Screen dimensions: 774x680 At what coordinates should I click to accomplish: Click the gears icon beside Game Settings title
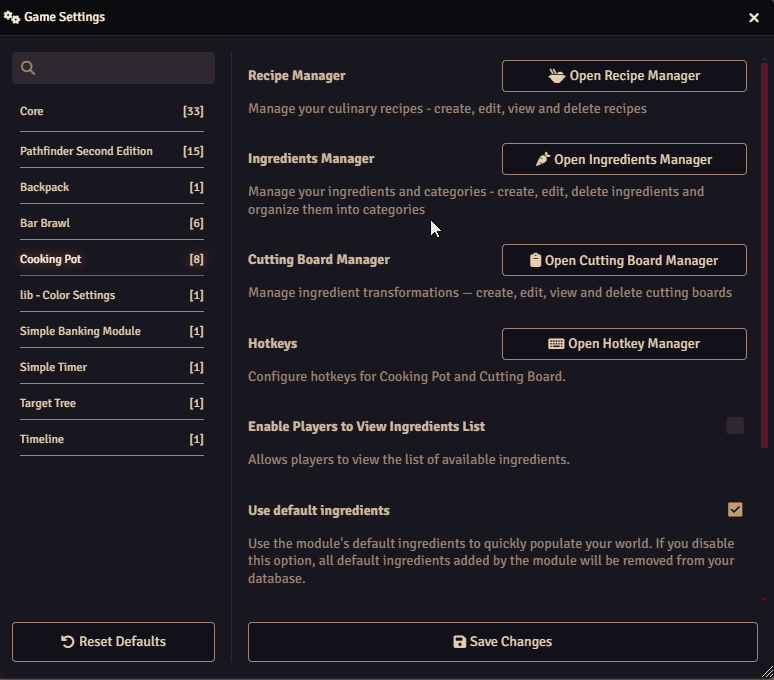pos(12,17)
